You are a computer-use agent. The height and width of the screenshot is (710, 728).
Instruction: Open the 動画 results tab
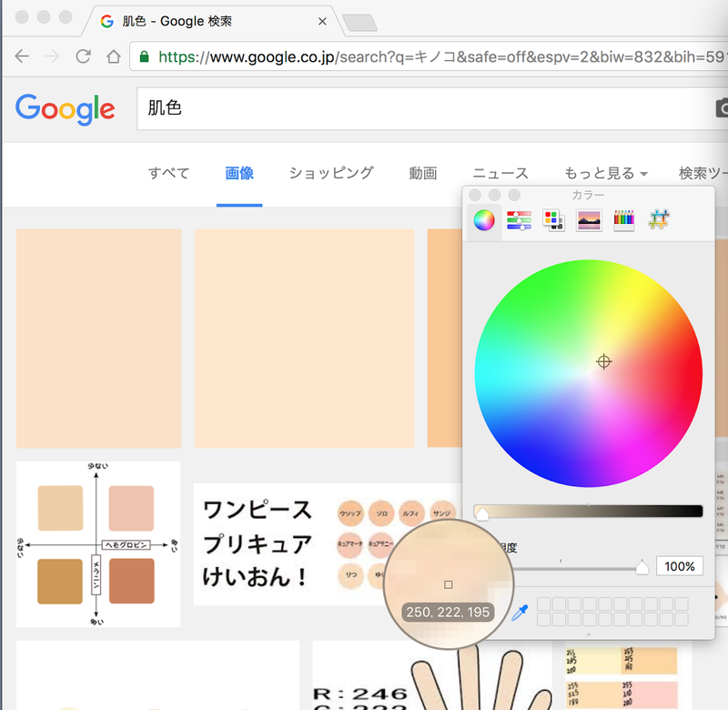point(422,173)
